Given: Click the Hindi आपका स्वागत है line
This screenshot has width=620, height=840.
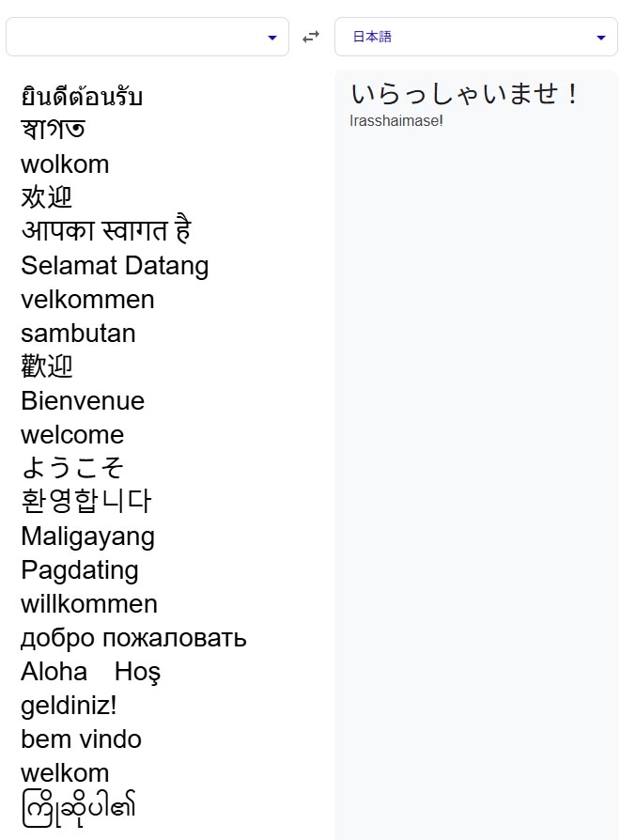Looking at the screenshot, I should [x=106, y=230].
